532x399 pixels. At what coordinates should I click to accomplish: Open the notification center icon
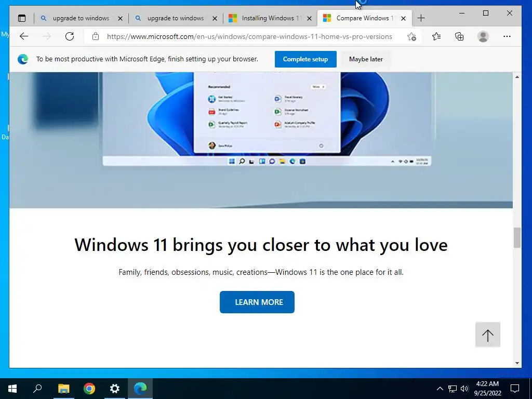coord(515,389)
